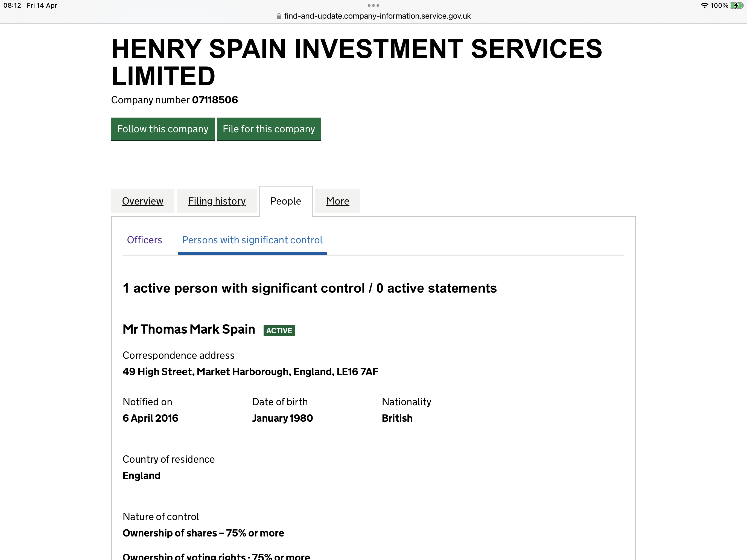Screen dimensions: 747x560
Task: Switch to the Officers sub-tab
Action: tap(145, 240)
